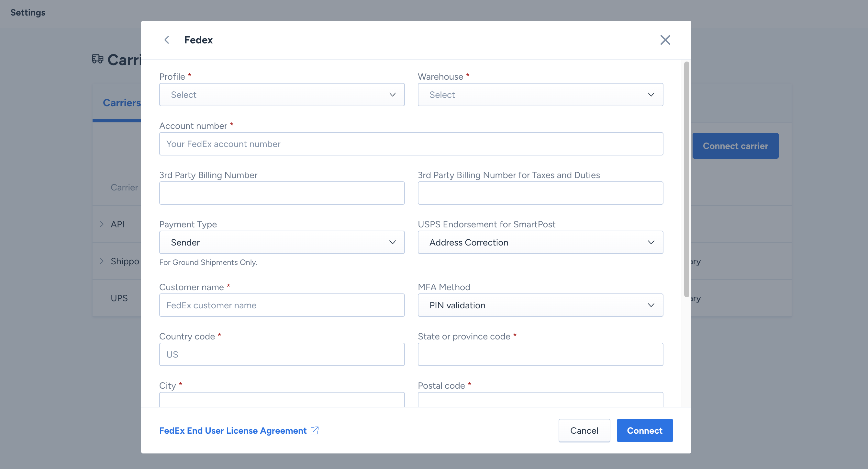Click the Settings heading
The image size is (868, 469).
[28, 13]
